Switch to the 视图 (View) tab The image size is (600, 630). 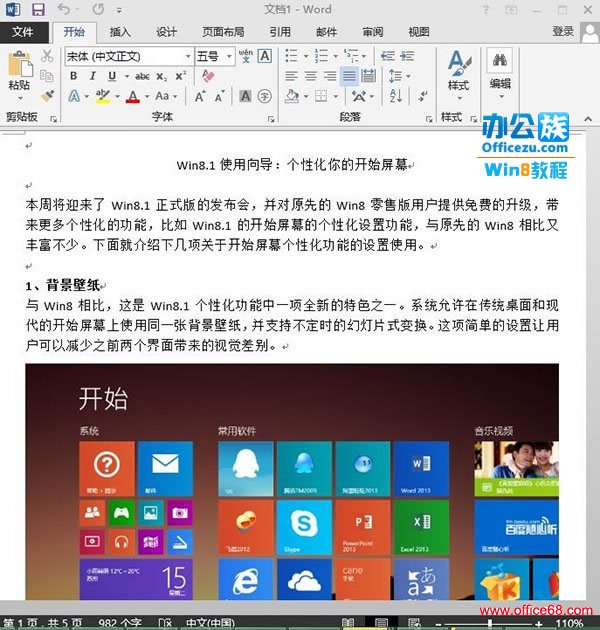pyautogui.click(x=419, y=32)
